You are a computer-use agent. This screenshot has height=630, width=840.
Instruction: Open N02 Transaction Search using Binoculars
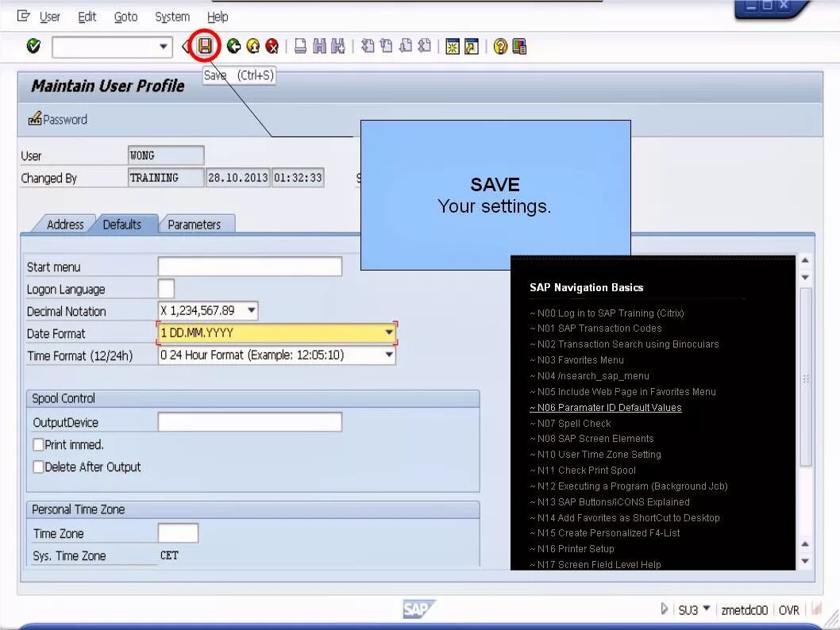click(x=624, y=344)
